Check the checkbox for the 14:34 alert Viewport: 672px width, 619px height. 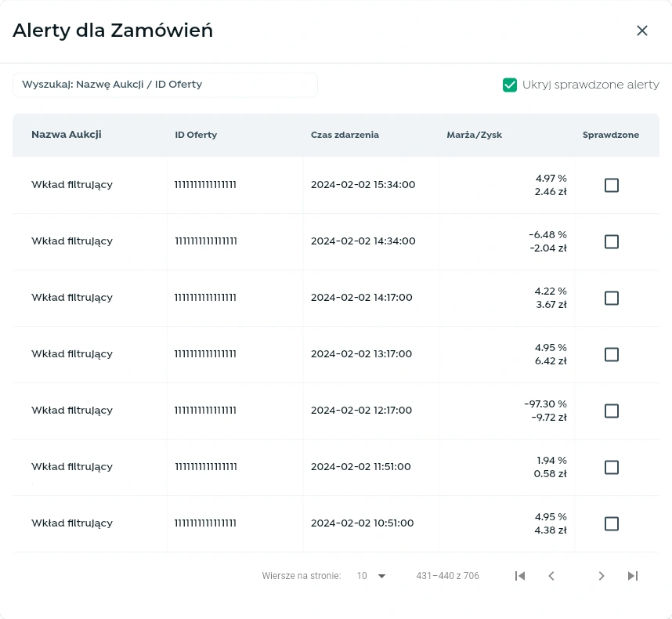[612, 242]
